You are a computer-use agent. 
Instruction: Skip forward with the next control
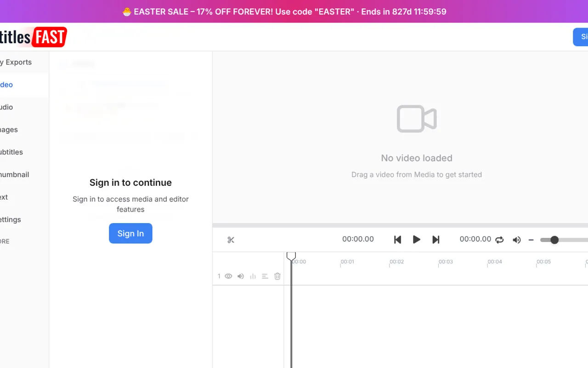point(436,240)
